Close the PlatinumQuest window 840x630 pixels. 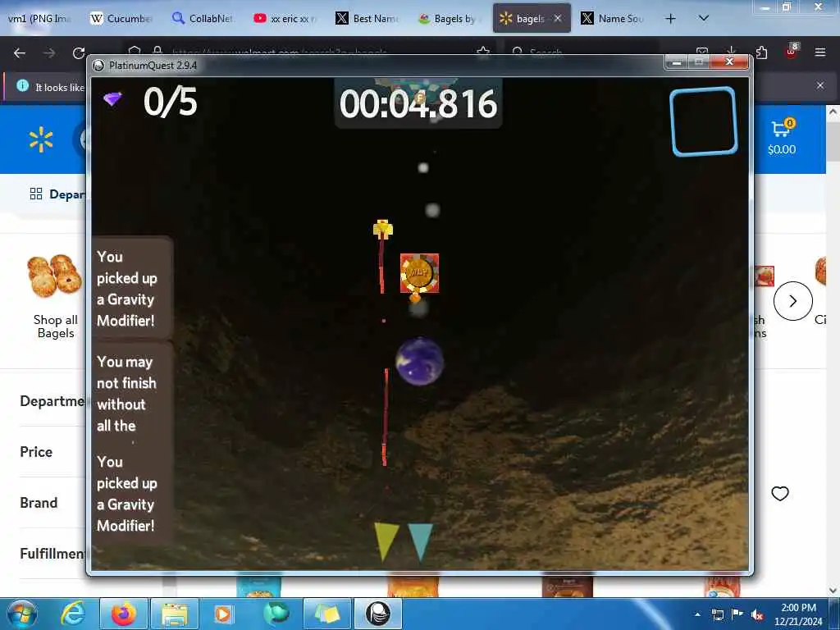point(729,62)
